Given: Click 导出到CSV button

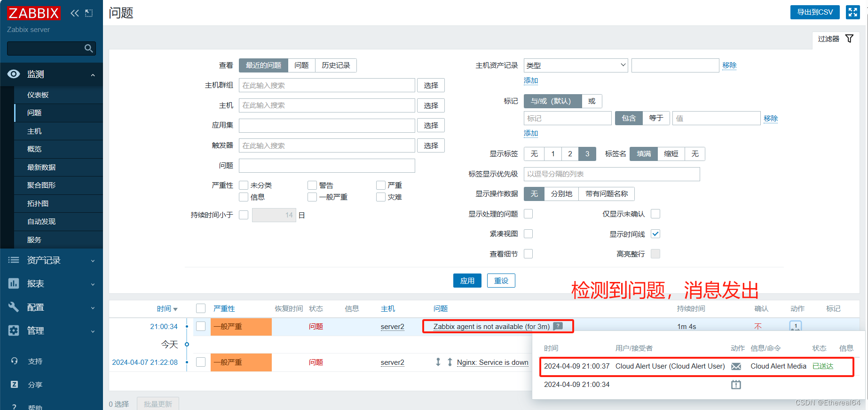Looking at the screenshot, I should pyautogui.click(x=815, y=12).
